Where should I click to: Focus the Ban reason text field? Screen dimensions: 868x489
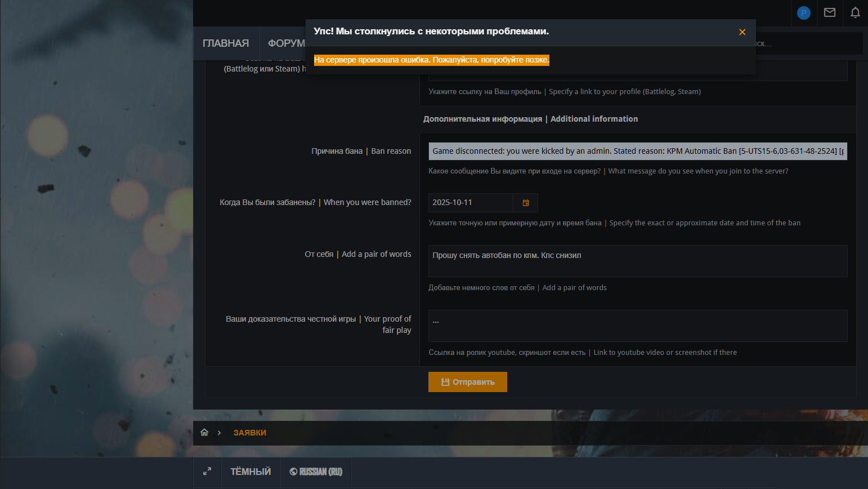click(x=637, y=151)
